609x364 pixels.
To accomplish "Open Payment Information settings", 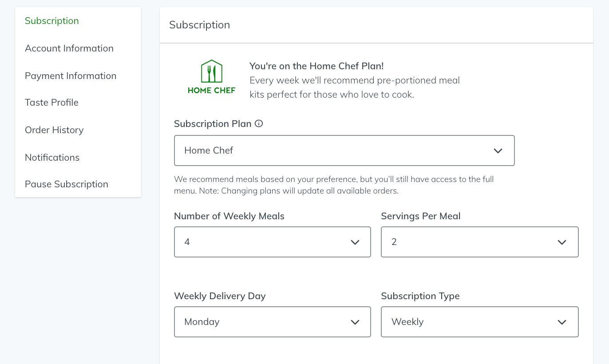I will tap(71, 76).
